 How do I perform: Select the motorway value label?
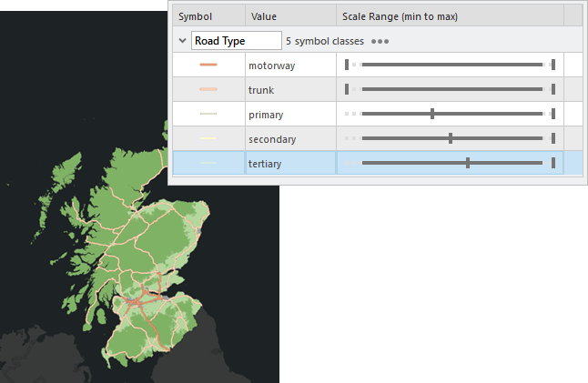point(271,66)
